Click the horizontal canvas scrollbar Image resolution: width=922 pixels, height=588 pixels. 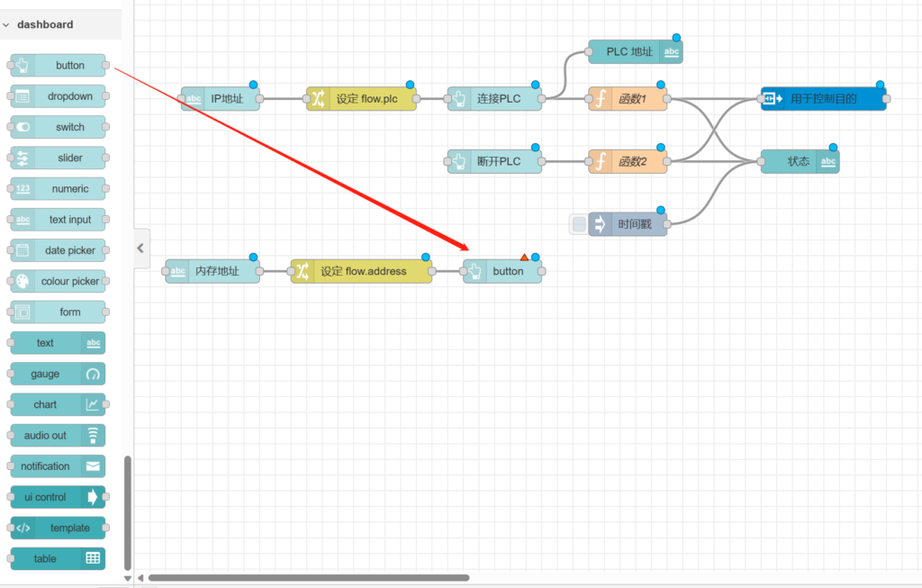click(x=308, y=578)
